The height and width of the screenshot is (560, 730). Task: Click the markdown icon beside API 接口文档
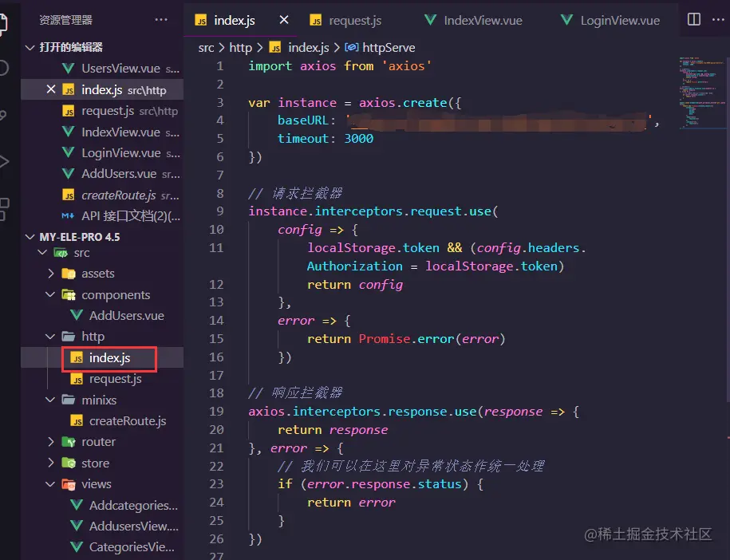pyautogui.click(x=68, y=215)
